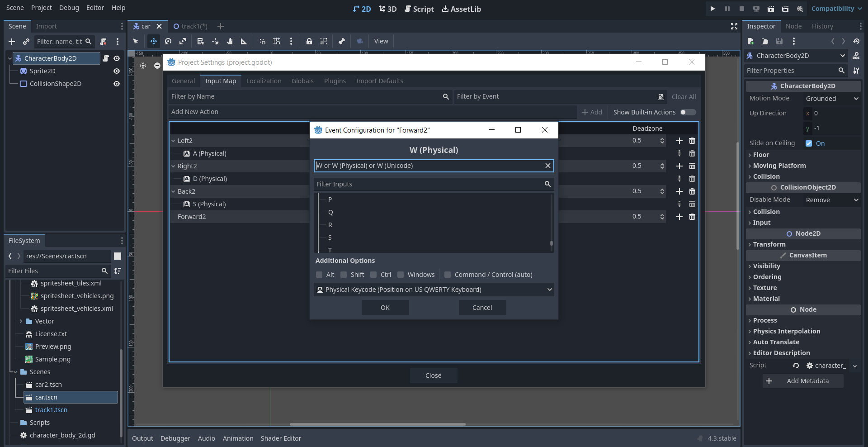
Task: Run the current scene with clapperboard icon
Action: tap(771, 9)
